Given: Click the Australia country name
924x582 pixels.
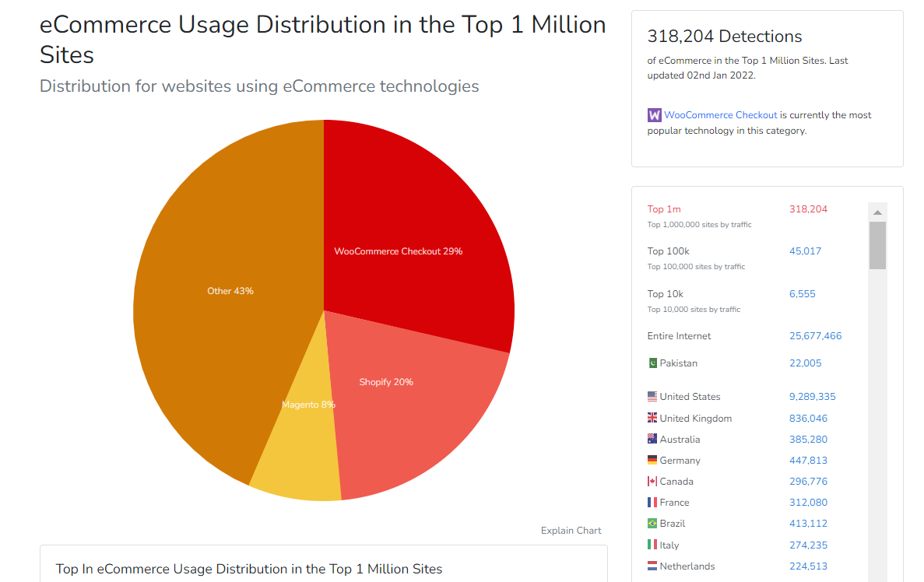Looking at the screenshot, I should point(680,440).
